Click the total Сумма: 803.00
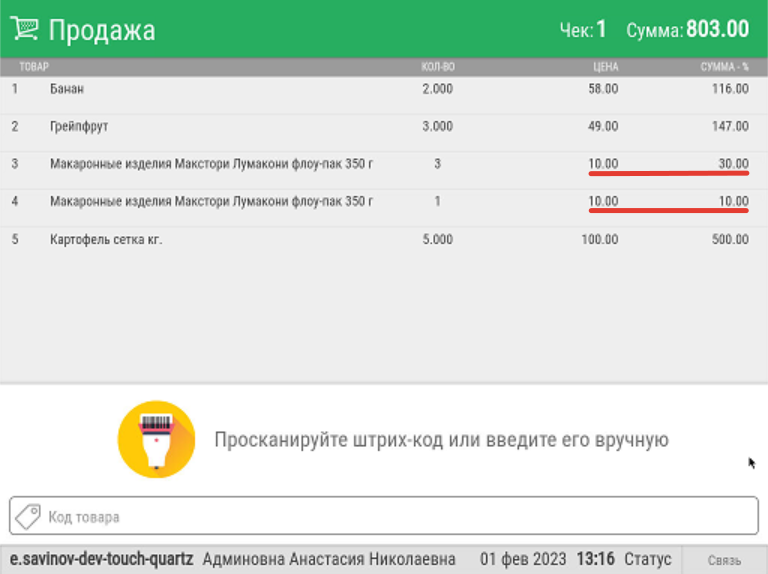 point(688,29)
